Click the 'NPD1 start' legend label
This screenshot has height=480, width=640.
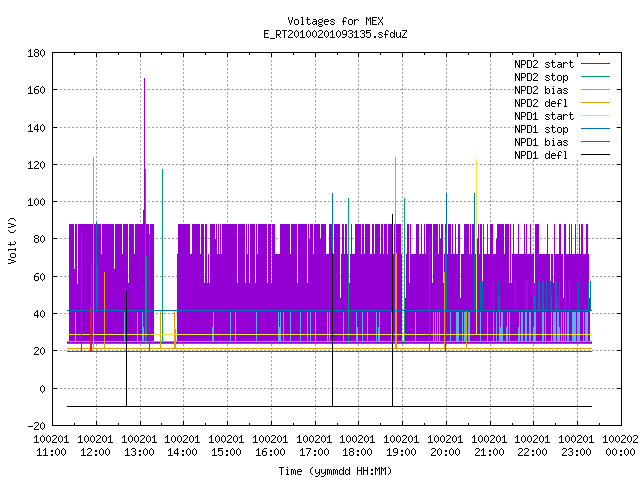(x=544, y=116)
